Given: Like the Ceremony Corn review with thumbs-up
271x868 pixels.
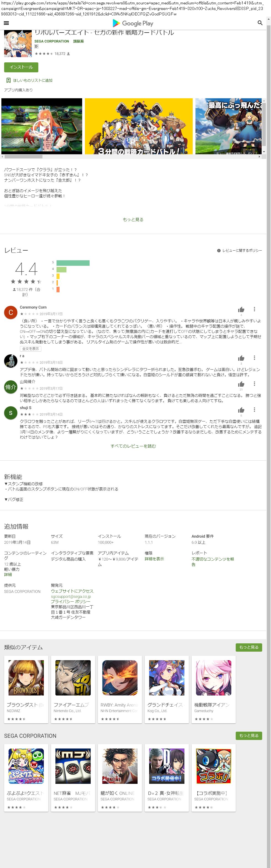Looking at the screenshot, I should click(x=241, y=310).
